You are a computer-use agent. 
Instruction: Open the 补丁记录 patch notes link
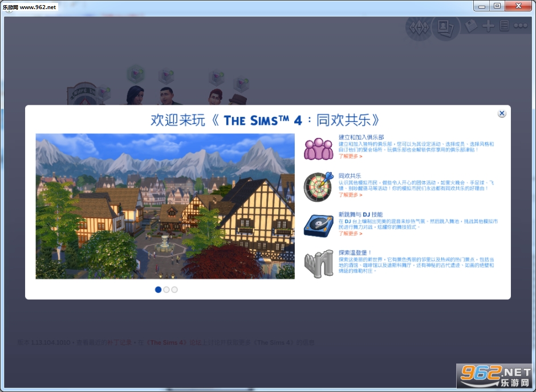click(120, 342)
